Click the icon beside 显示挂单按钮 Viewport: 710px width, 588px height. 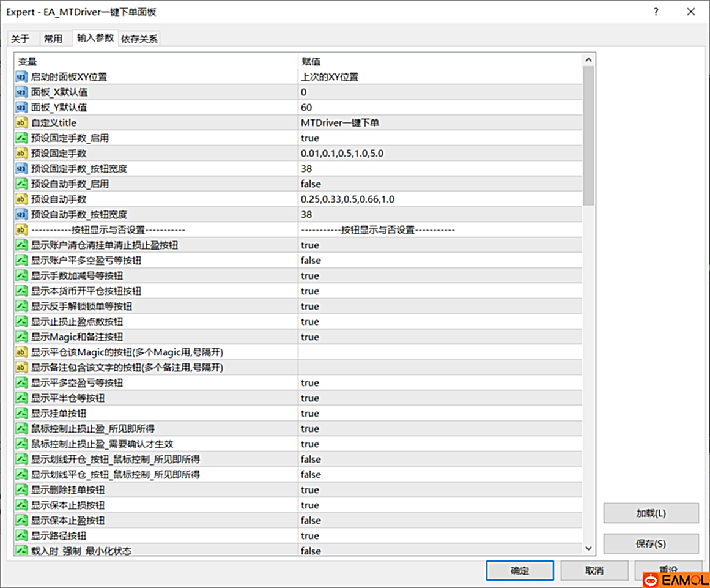pyautogui.click(x=21, y=414)
